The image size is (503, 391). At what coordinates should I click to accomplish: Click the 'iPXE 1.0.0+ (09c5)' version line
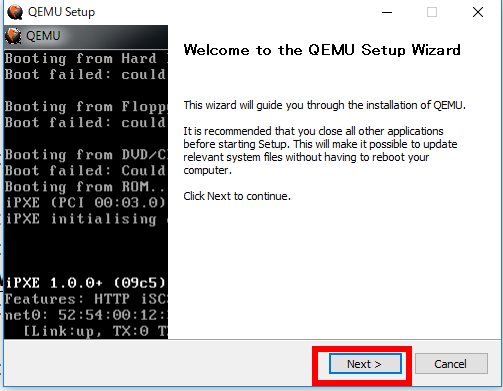[86, 283]
